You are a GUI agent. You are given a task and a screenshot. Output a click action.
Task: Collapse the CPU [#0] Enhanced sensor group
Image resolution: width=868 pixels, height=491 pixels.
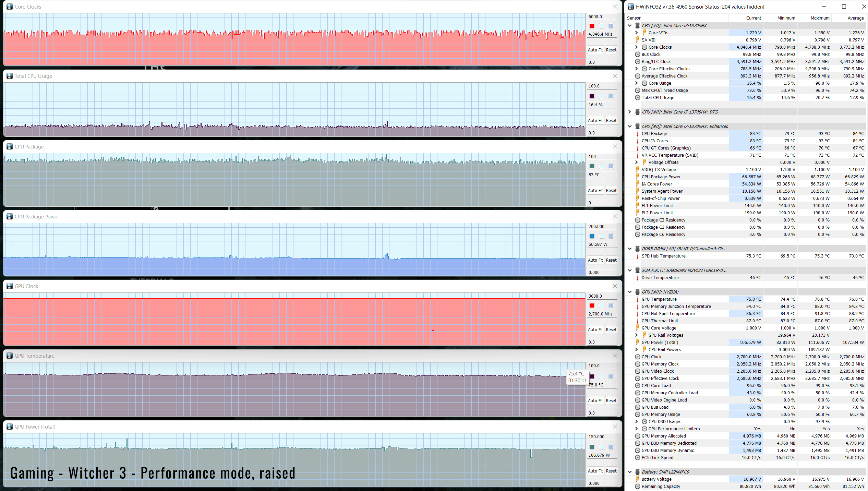630,126
